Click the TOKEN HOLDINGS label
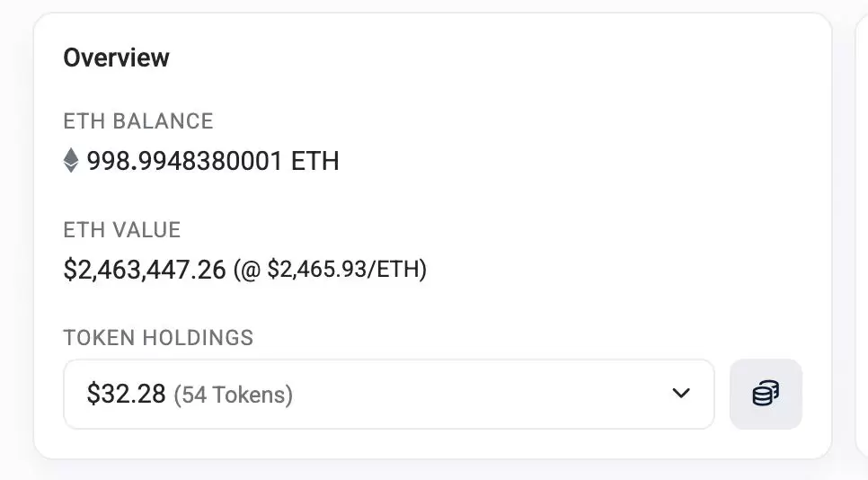This screenshot has height=480, width=868. [x=158, y=338]
